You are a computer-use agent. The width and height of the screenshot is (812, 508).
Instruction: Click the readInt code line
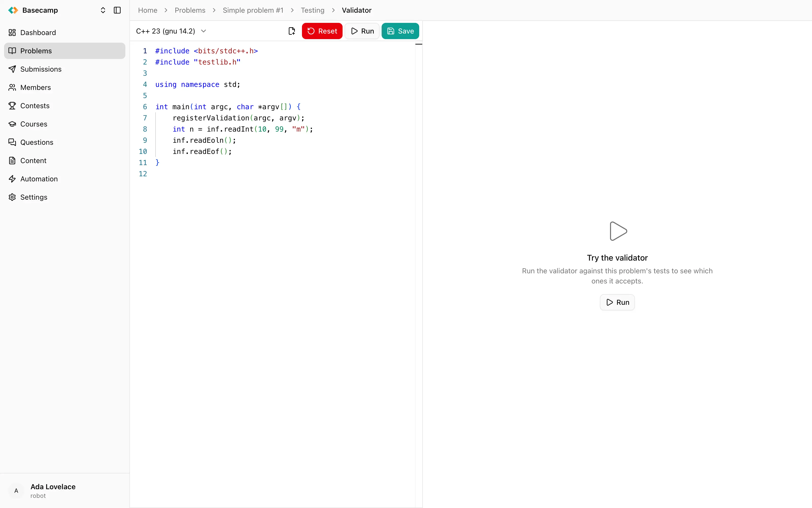pos(243,129)
